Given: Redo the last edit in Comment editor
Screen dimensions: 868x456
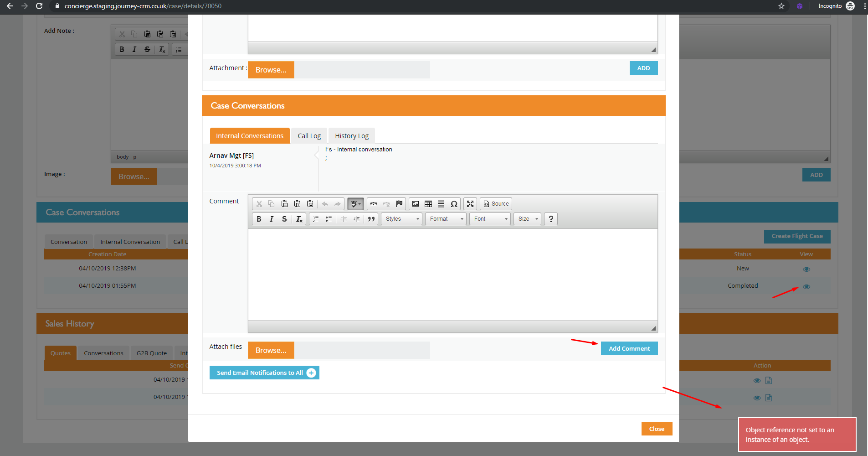Looking at the screenshot, I should (337, 204).
